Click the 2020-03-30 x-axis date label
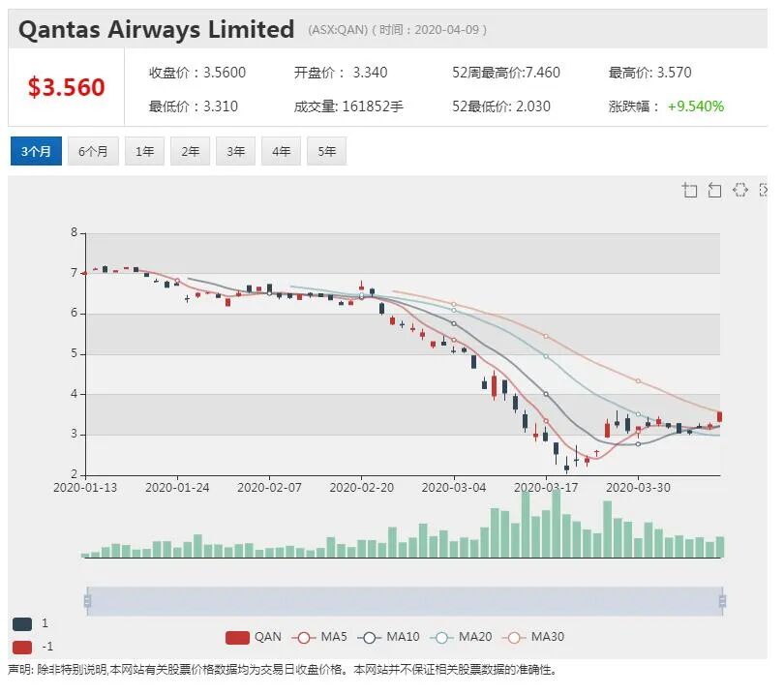 638,488
